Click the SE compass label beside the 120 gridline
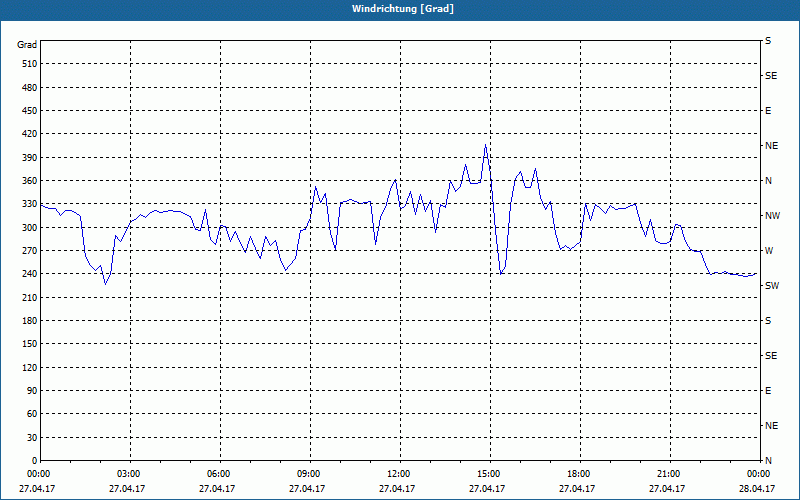Screen dimensions: 800x500 pos(771,356)
